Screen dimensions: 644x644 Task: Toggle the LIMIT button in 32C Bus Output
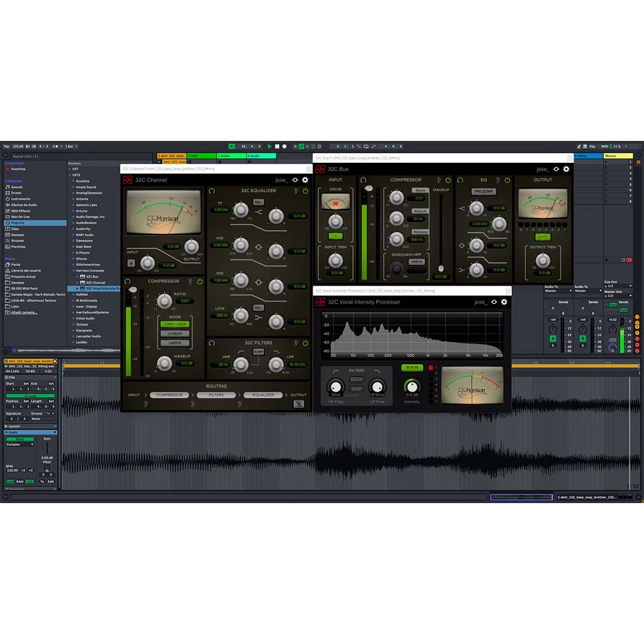click(x=543, y=237)
